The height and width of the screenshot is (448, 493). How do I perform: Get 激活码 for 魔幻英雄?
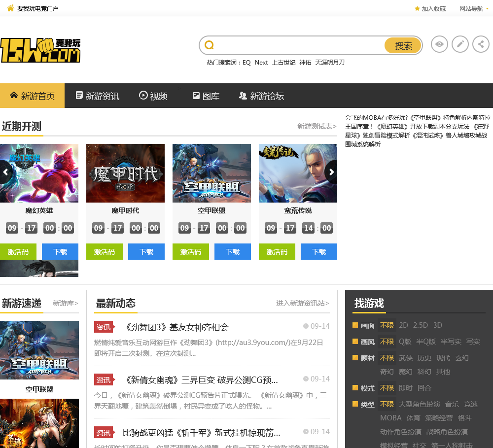tap(18, 251)
